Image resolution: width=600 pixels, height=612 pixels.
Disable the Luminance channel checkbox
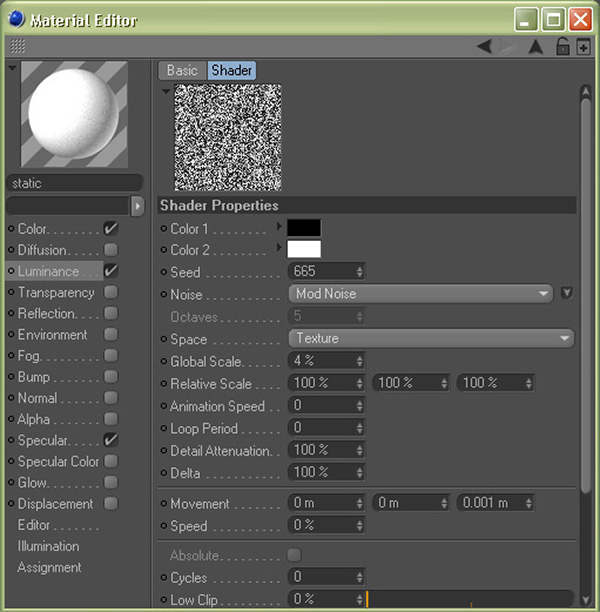tap(111, 271)
